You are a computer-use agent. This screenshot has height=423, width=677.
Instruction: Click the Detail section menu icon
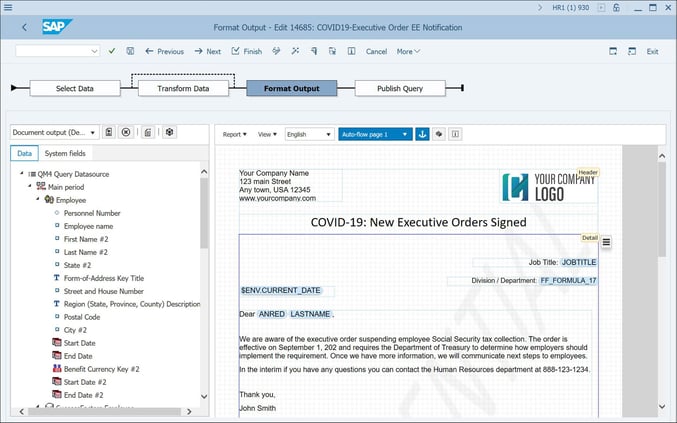(606, 242)
